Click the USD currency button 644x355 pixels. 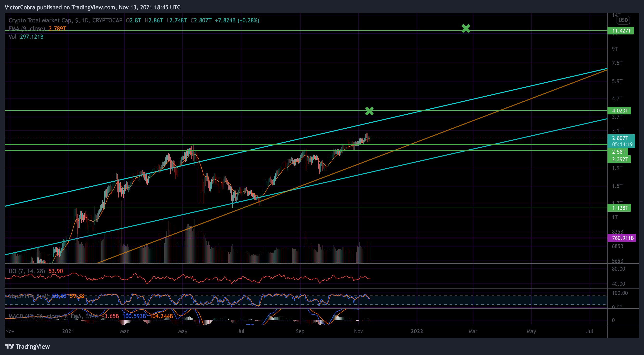coord(623,20)
